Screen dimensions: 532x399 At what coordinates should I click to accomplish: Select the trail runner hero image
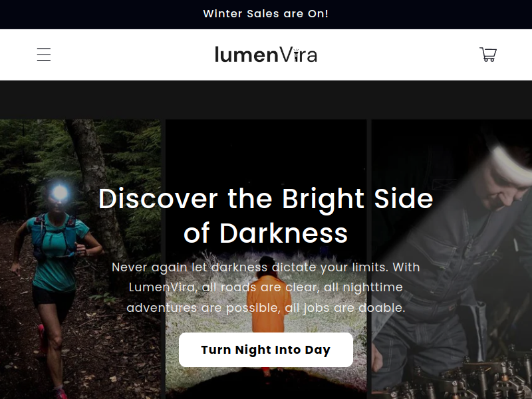pyautogui.click(x=80, y=259)
